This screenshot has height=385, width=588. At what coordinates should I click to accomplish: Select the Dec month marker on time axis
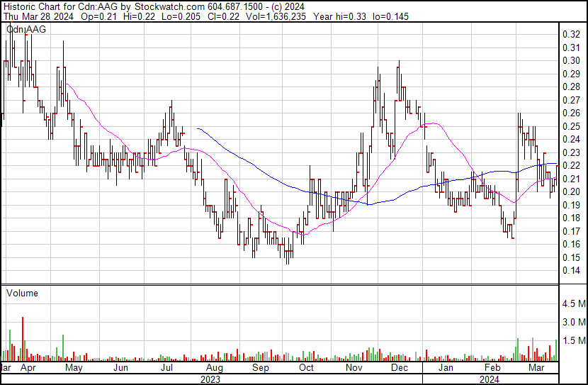(399, 368)
